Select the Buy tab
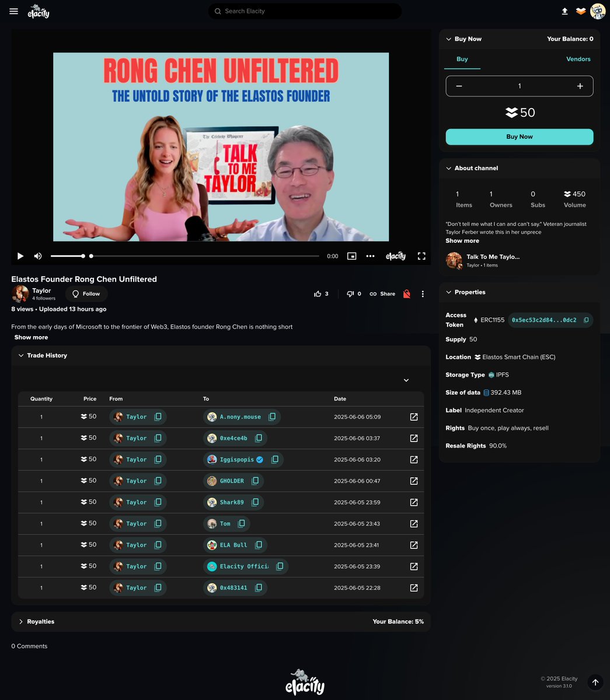Viewport: 610px width, 700px height. click(462, 59)
